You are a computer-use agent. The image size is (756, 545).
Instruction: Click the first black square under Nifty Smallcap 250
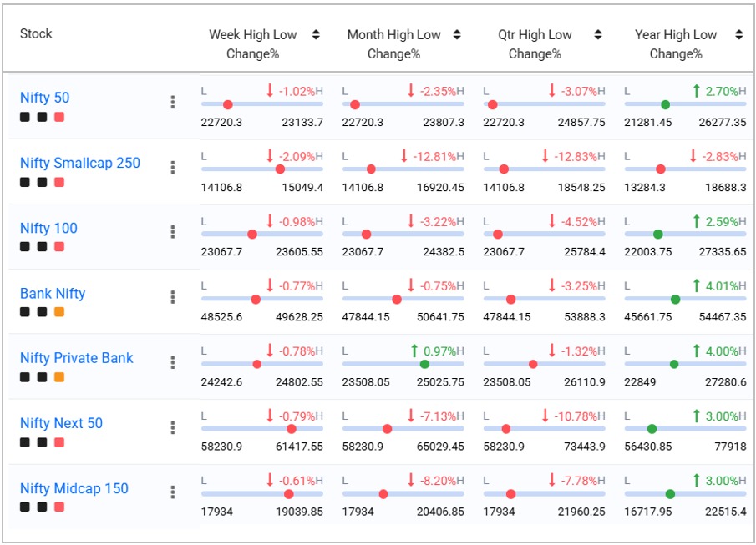point(25,182)
